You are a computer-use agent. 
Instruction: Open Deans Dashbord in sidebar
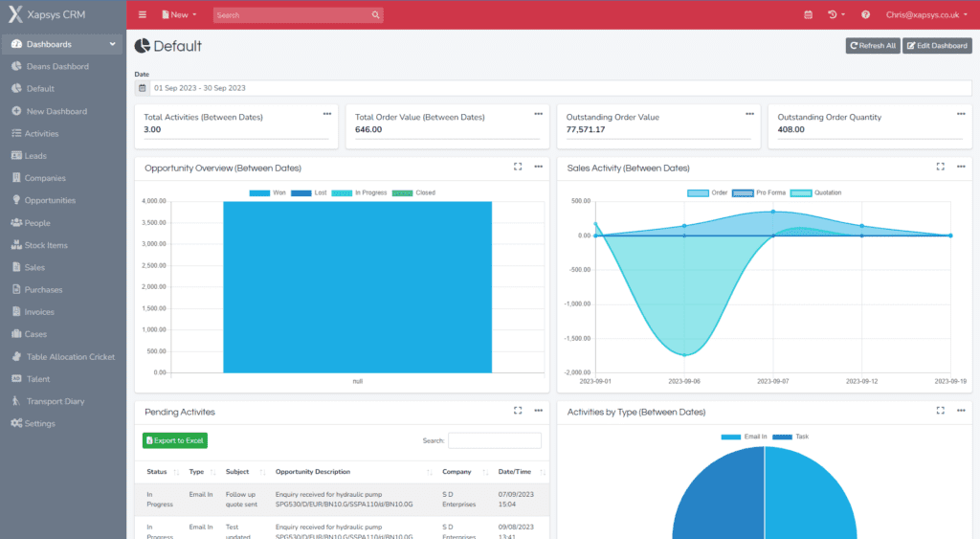pyautogui.click(x=57, y=66)
